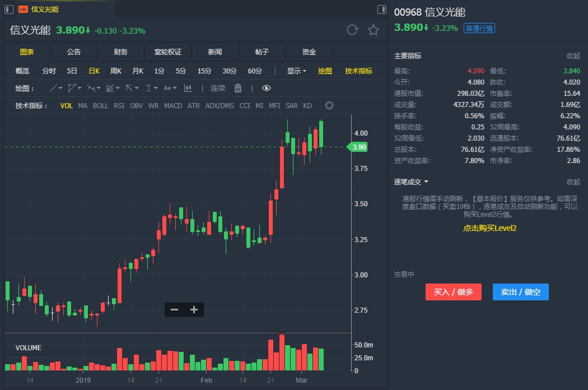
Task: Select the 分时 timeframe
Action: [x=49, y=71]
